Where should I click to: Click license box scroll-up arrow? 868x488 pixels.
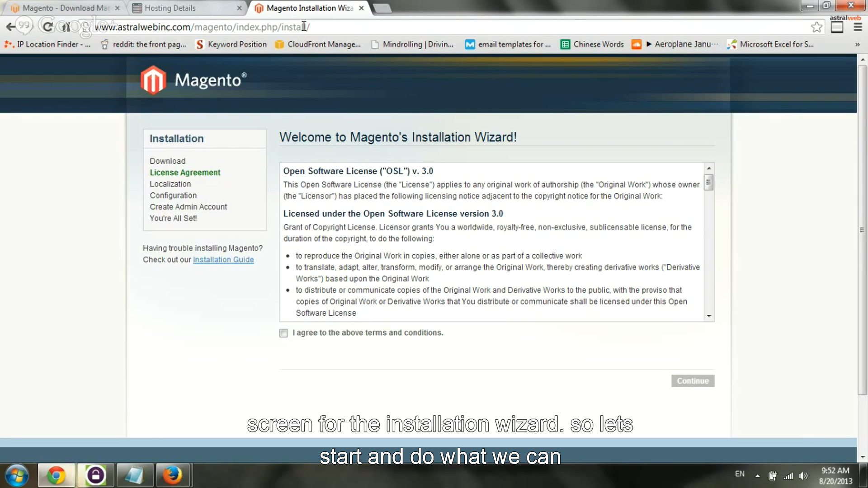tap(709, 168)
